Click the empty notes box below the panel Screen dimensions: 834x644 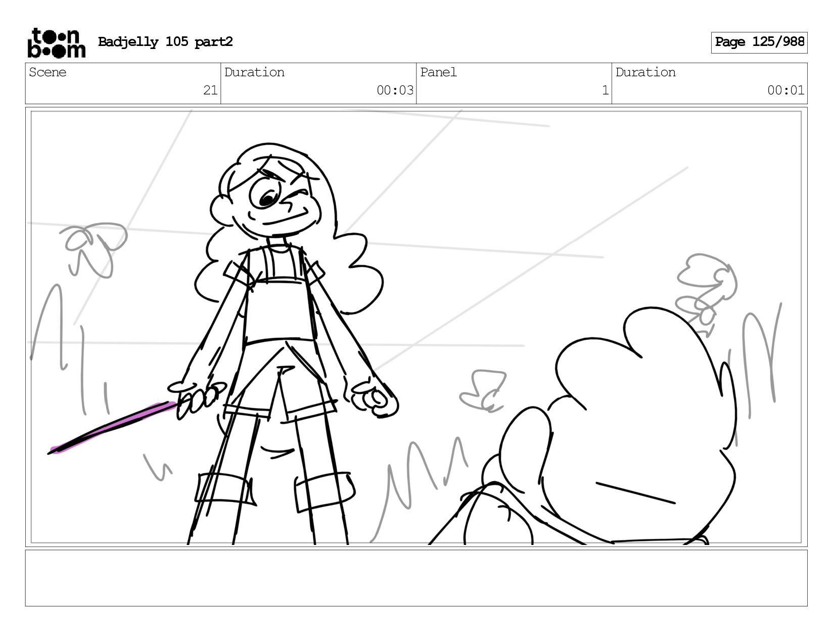(416, 578)
